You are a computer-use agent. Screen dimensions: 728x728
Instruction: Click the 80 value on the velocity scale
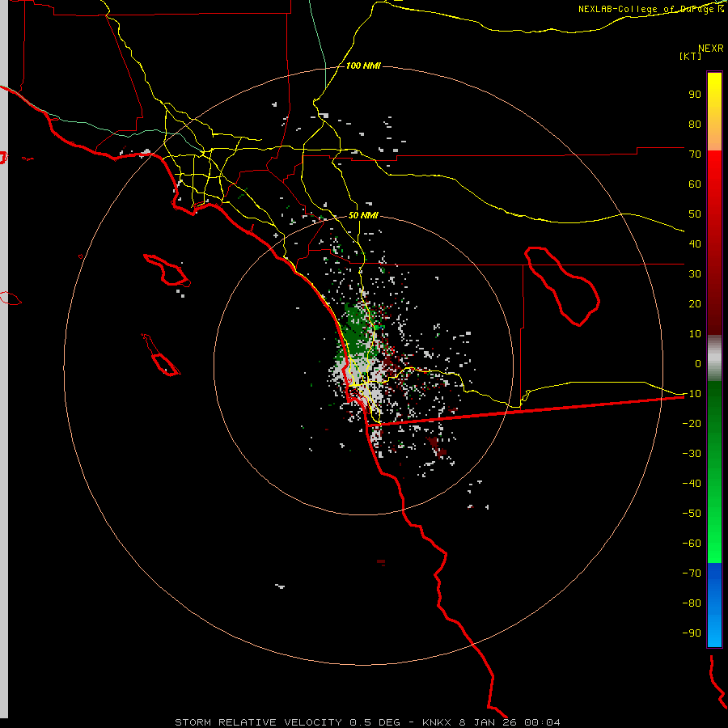[695, 125]
